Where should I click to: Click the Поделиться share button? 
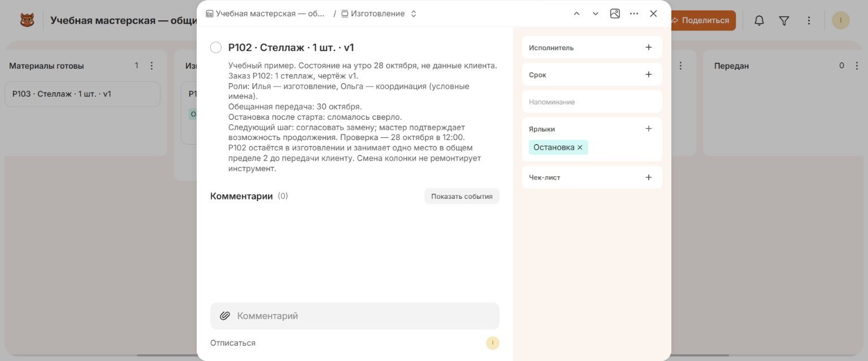(x=700, y=20)
